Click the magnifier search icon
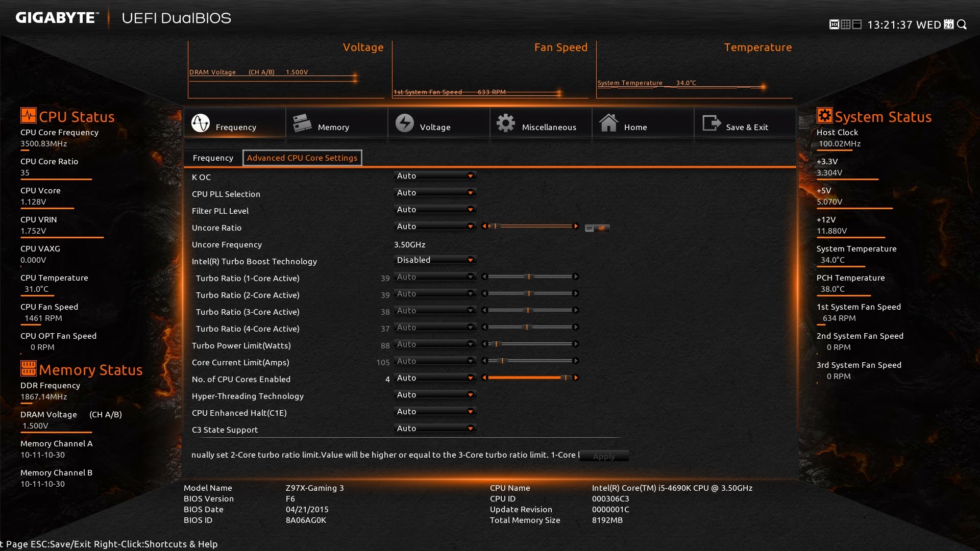 click(x=962, y=24)
